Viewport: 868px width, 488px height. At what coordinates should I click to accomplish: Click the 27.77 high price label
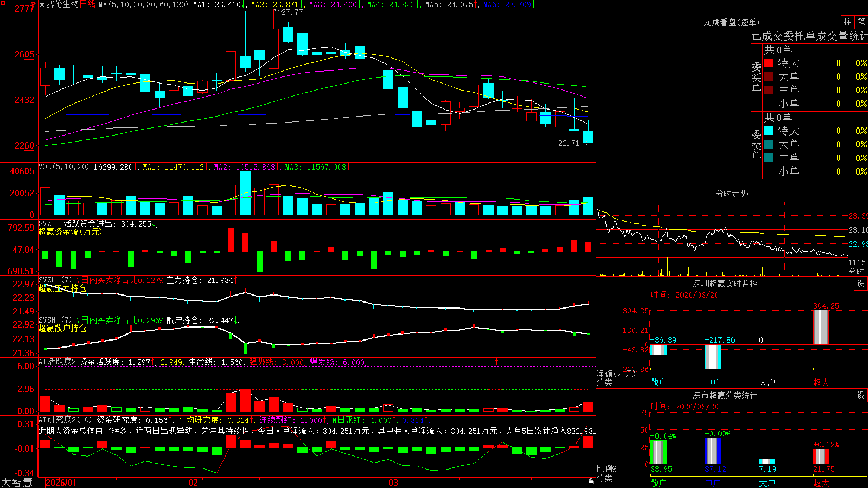click(292, 12)
